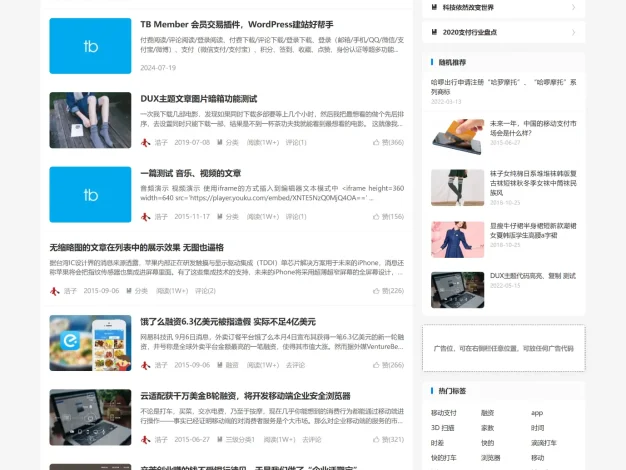This screenshot has height=470, width=626.
Task: Open sidebar link 哈啰出行申请注册 哈啰摩托
Action: tap(503, 87)
